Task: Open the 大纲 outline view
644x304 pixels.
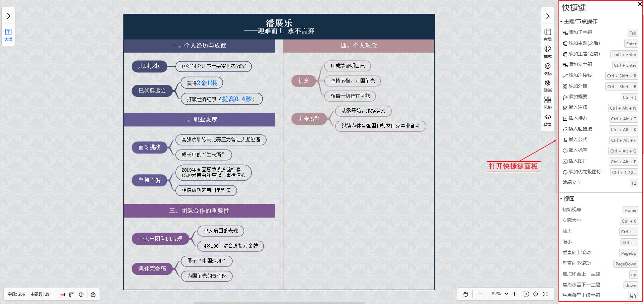Action: coord(8,35)
